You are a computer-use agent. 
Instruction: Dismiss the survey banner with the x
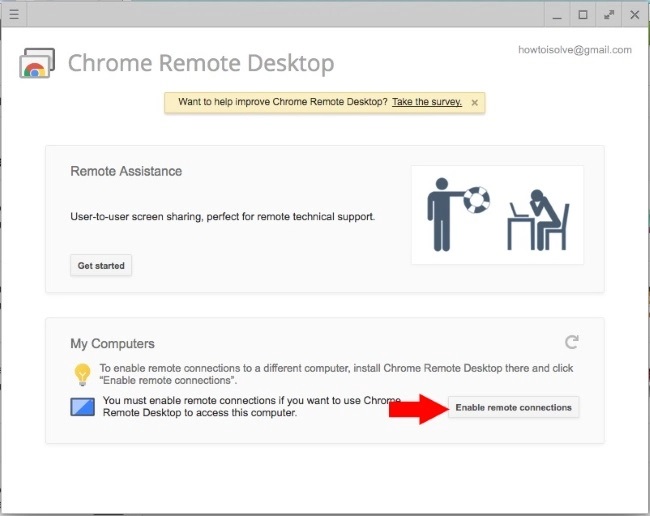point(475,102)
